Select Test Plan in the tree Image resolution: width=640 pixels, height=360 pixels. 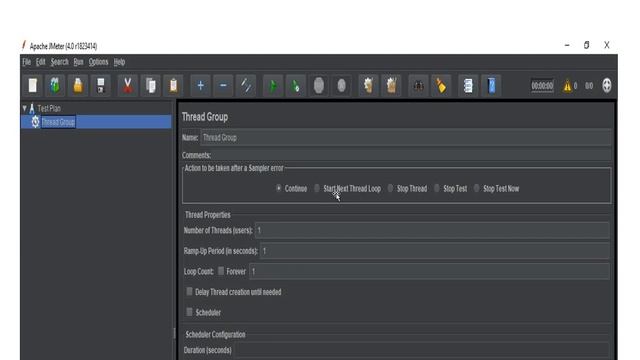click(x=49, y=108)
